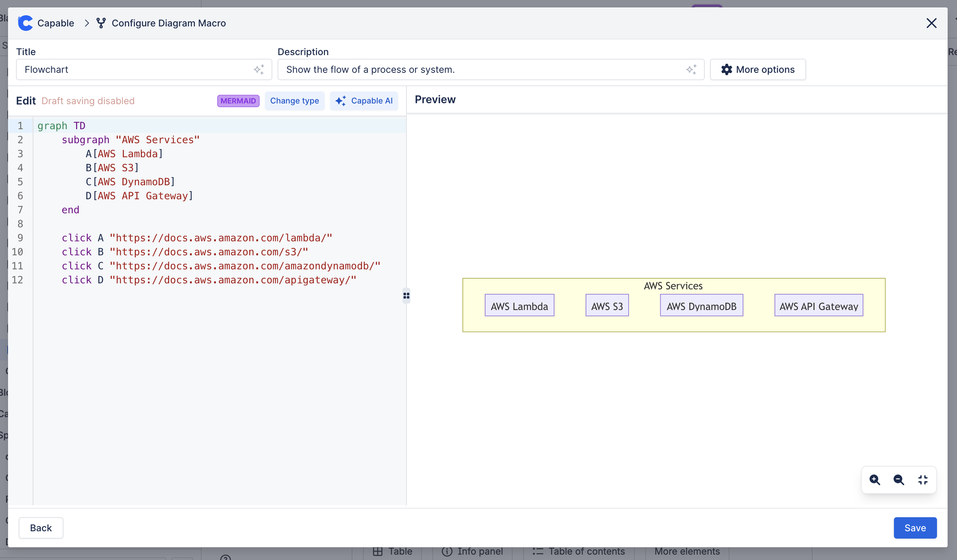Screen dimensions: 957x560
Task: Click Change type button
Action: point(294,101)
